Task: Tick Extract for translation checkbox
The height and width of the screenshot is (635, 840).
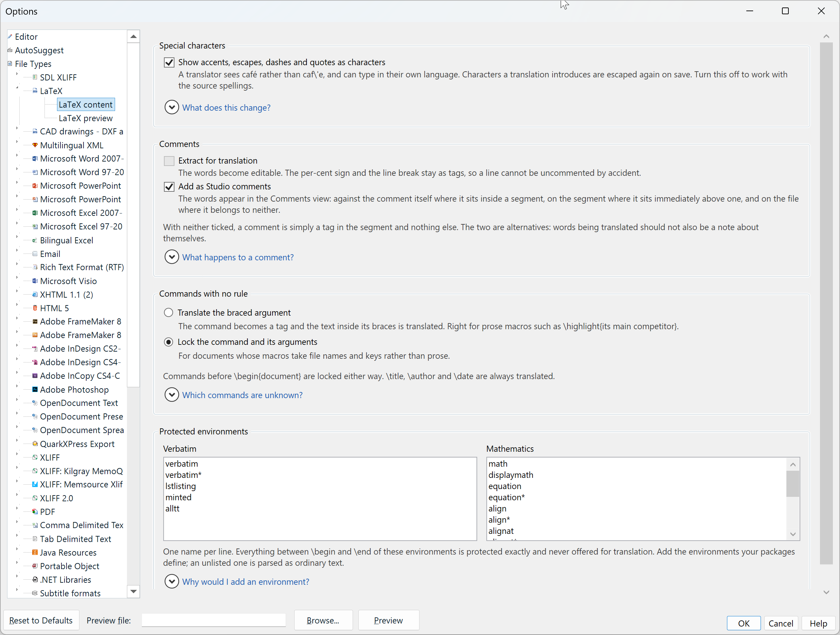Action: pyautogui.click(x=169, y=161)
